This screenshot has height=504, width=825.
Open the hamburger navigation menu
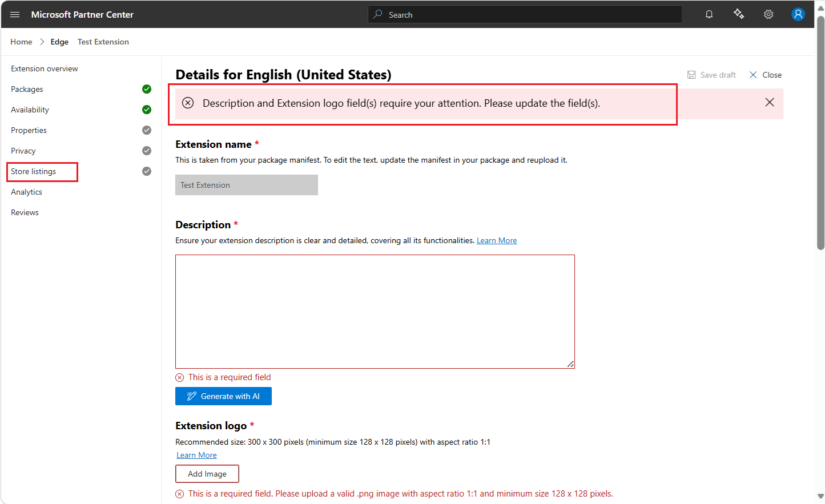[x=15, y=14]
